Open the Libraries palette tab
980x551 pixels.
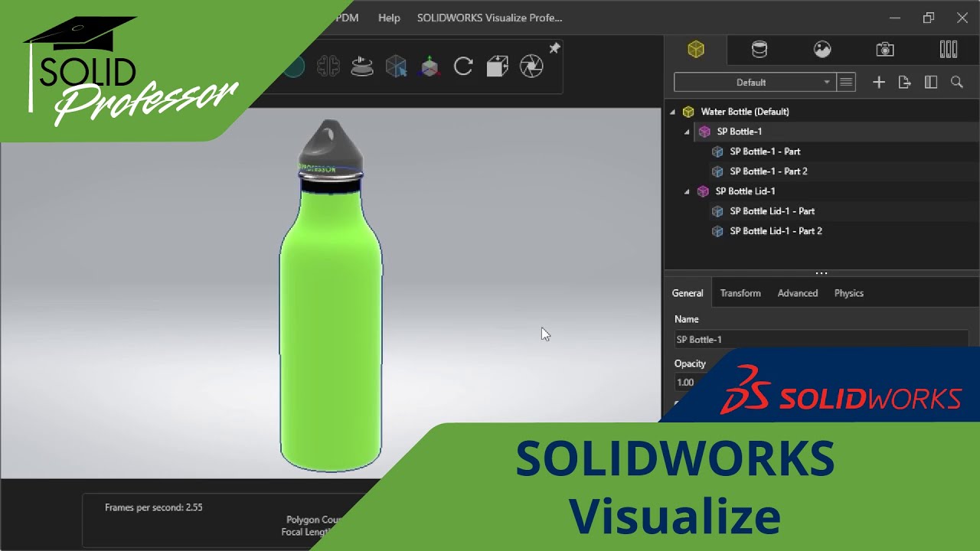[949, 50]
